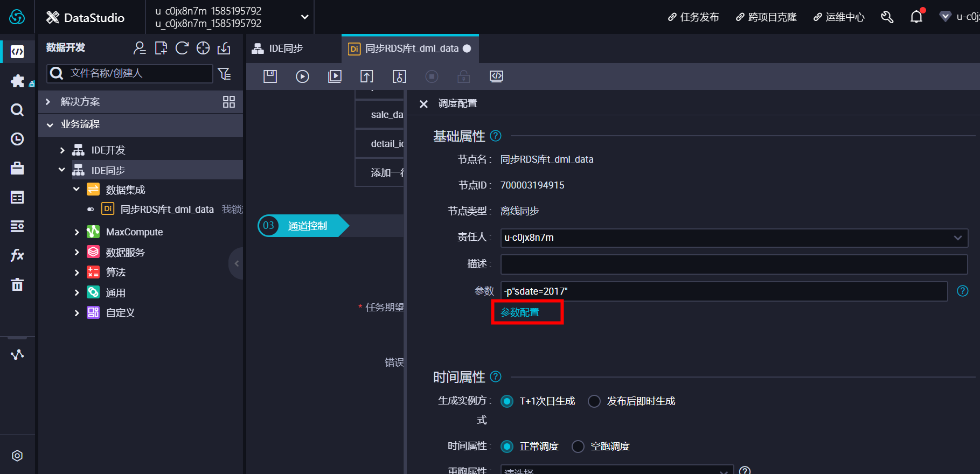Click the user filter icon in 数据开发 header

[x=140, y=48]
